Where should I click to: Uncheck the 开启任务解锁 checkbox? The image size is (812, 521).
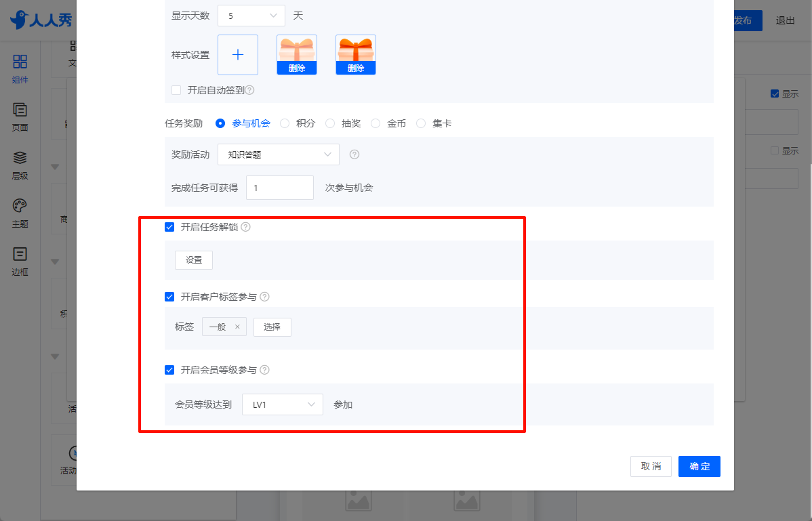[x=169, y=226]
